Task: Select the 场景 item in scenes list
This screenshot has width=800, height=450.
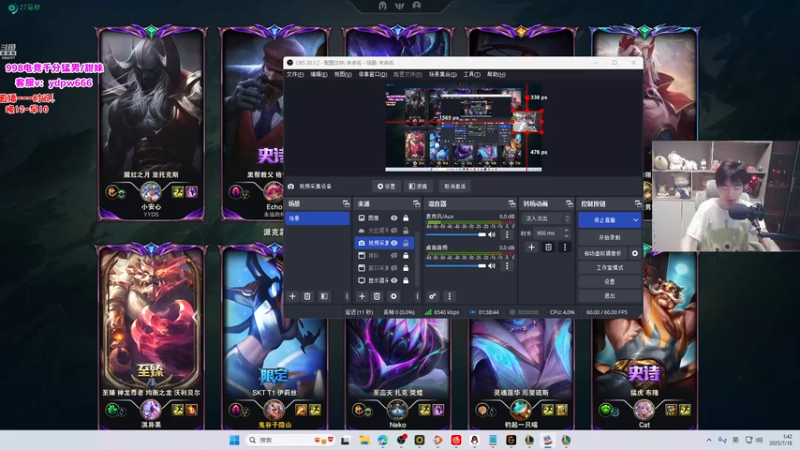Action: (317, 218)
